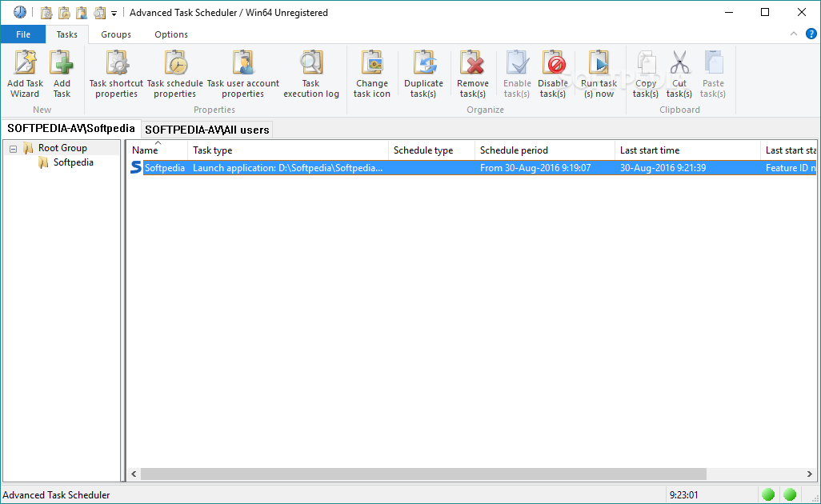821x504 pixels.
Task: Click the Softpedia task S icon
Action: click(135, 167)
